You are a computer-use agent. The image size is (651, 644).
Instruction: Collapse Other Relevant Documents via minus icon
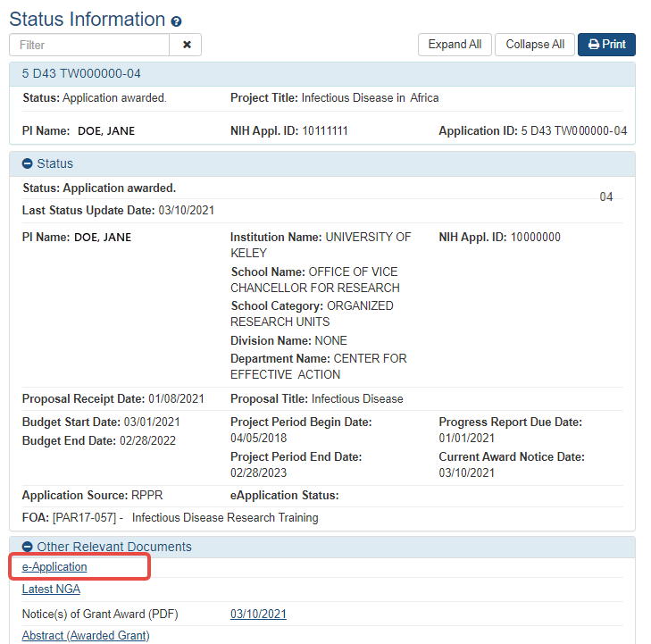click(x=27, y=547)
